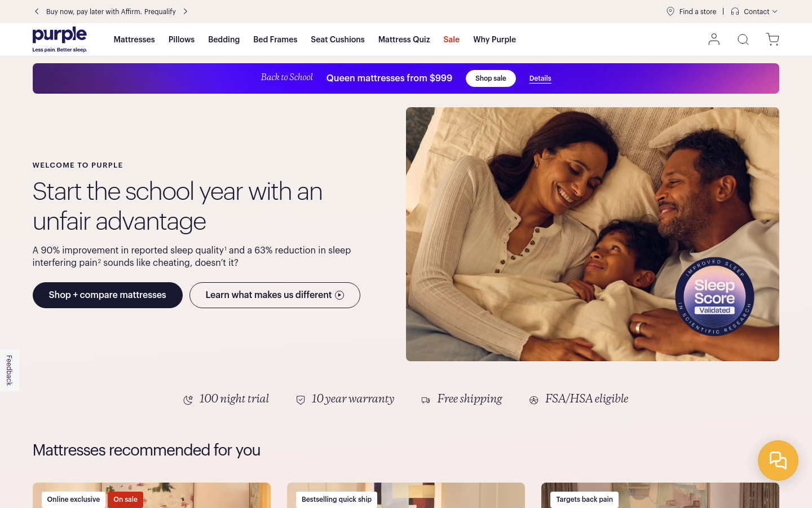The height and width of the screenshot is (508, 812).
Task: Click the Back to School banner text
Action: [x=286, y=77]
